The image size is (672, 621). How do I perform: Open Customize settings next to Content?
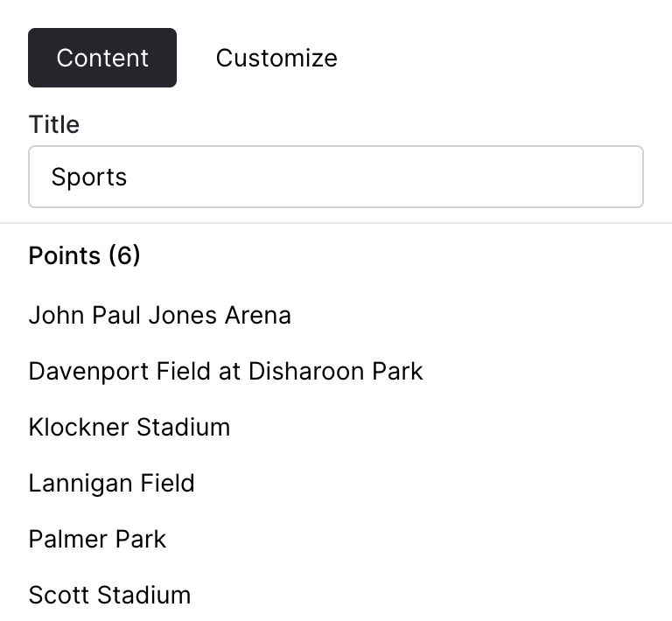point(276,58)
